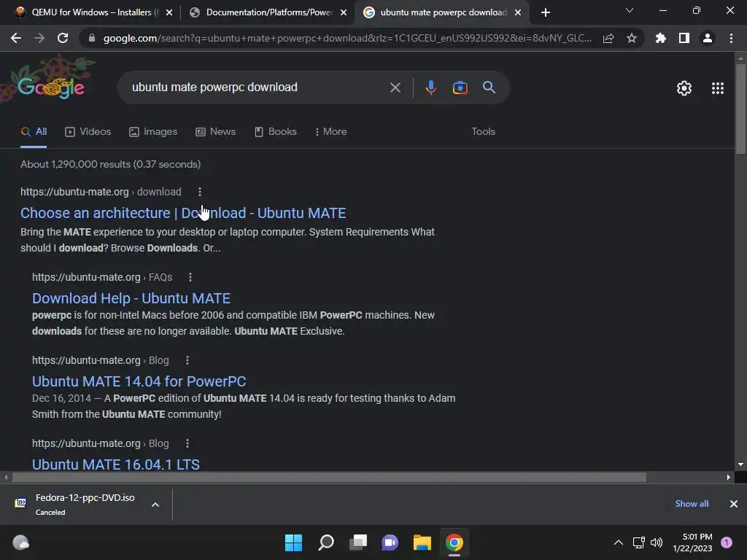
Task: Switch to Videos results
Action: click(x=88, y=132)
